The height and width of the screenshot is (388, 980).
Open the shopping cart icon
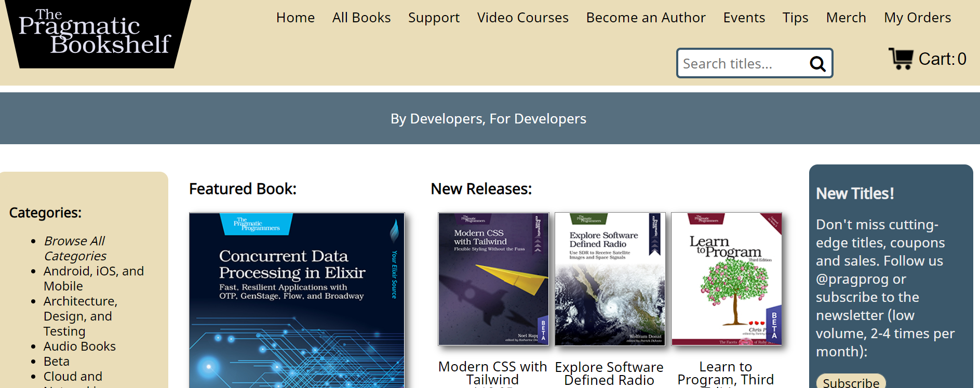click(901, 59)
